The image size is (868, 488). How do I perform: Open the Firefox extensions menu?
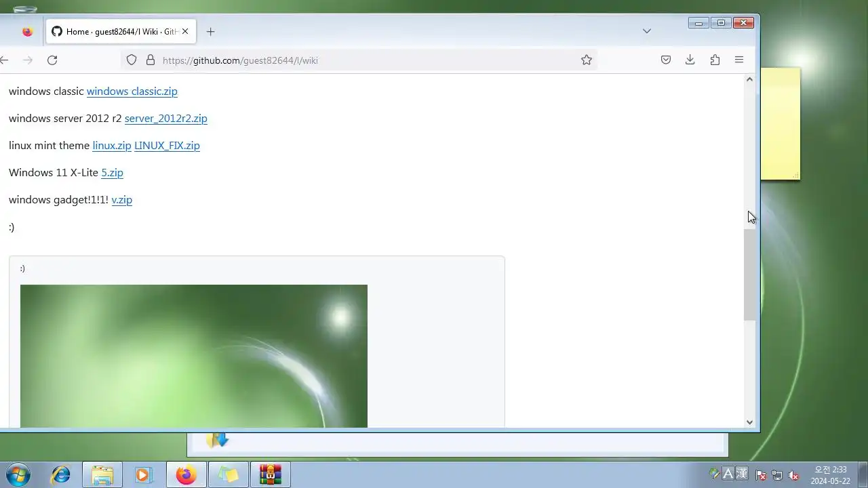click(x=715, y=60)
